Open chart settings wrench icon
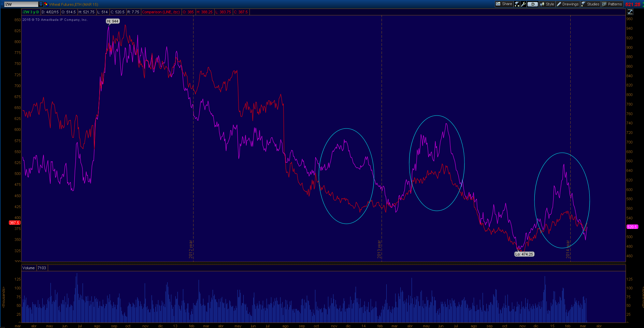The height and width of the screenshot is (328, 644). [524, 4]
